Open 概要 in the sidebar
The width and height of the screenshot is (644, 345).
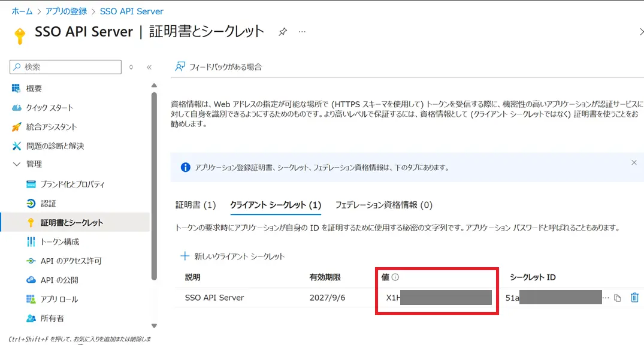(34, 88)
